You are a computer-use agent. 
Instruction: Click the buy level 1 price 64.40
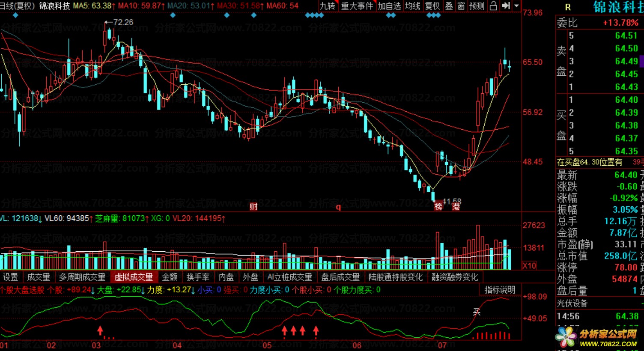(626, 100)
